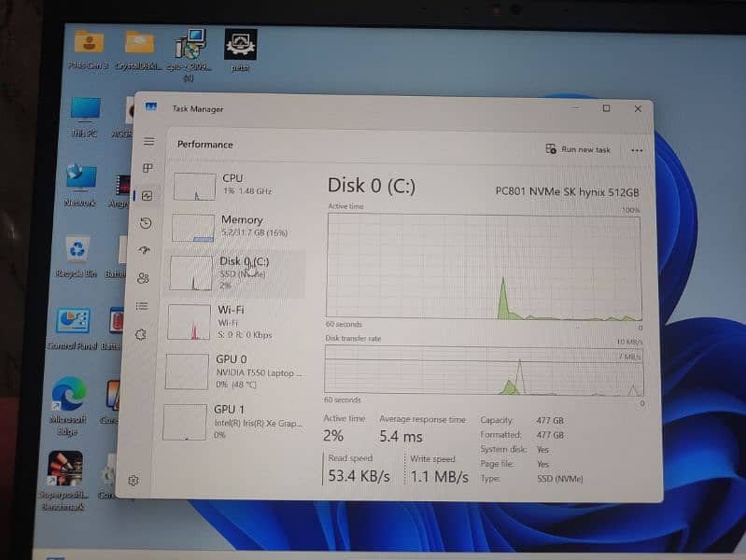Click Run new task button
The width and height of the screenshot is (746, 560).
[x=578, y=149]
